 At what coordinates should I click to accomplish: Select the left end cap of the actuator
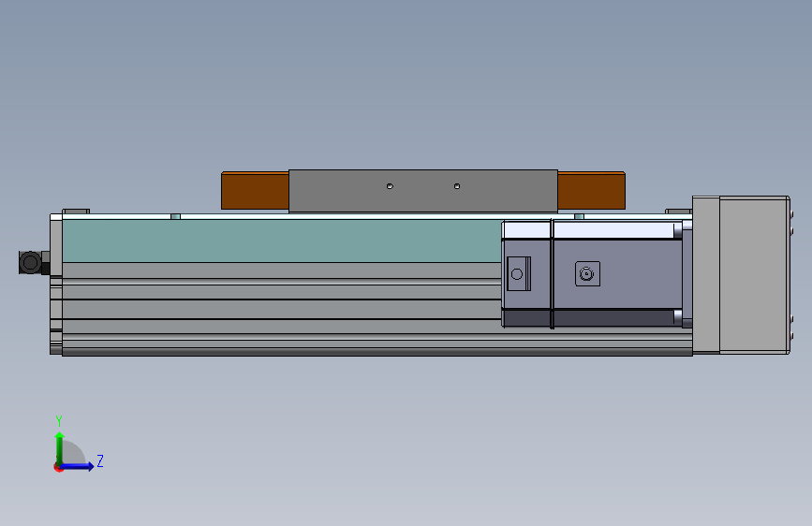(x=56, y=285)
